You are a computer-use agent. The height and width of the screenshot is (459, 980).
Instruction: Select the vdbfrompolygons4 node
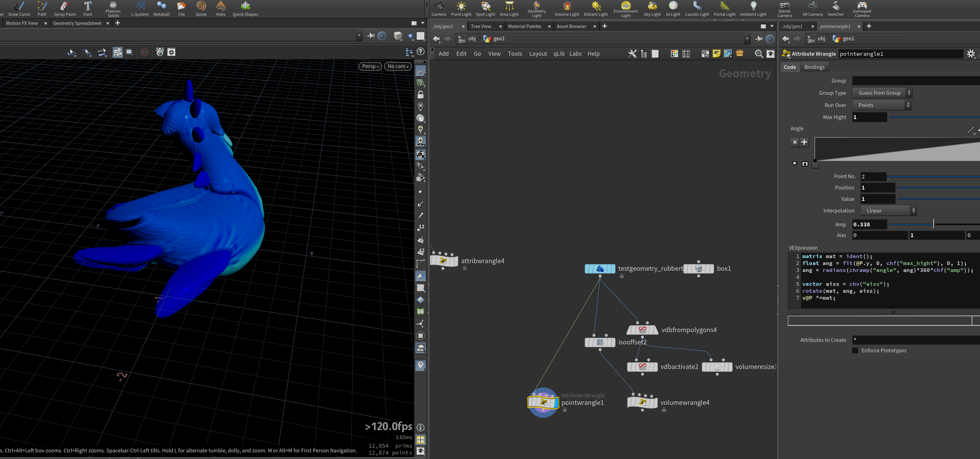tap(642, 330)
